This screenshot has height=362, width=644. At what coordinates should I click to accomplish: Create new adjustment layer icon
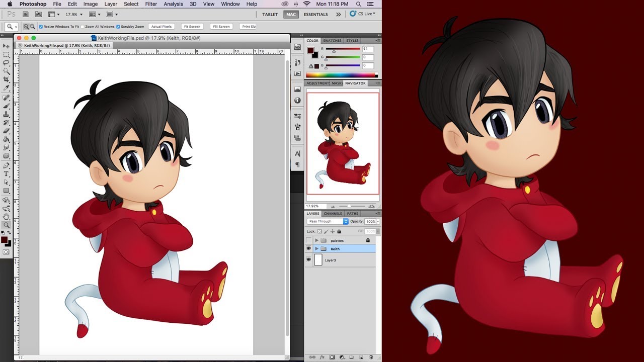(342, 357)
